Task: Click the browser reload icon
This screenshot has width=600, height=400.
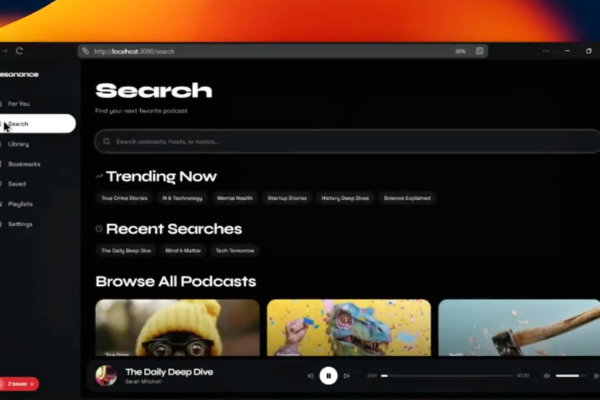Action: click(x=19, y=51)
